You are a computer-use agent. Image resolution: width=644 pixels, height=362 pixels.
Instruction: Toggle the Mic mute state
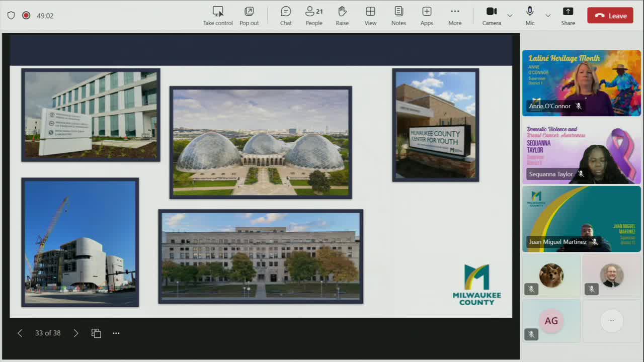tap(530, 16)
